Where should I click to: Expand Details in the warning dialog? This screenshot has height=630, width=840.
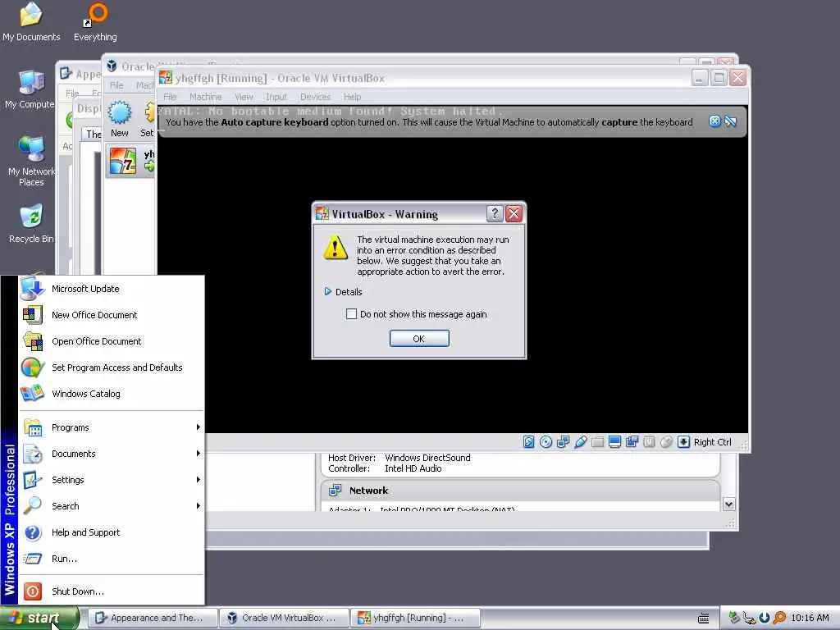(x=344, y=292)
